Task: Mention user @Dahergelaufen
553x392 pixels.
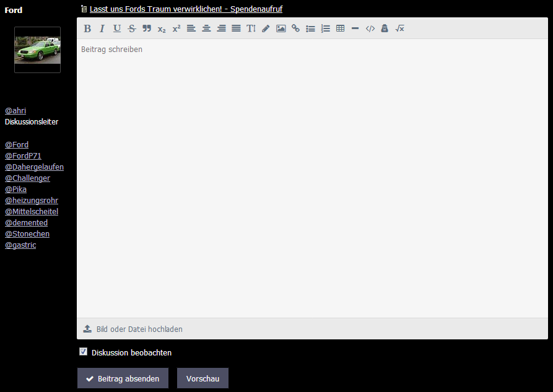Action: click(34, 167)
